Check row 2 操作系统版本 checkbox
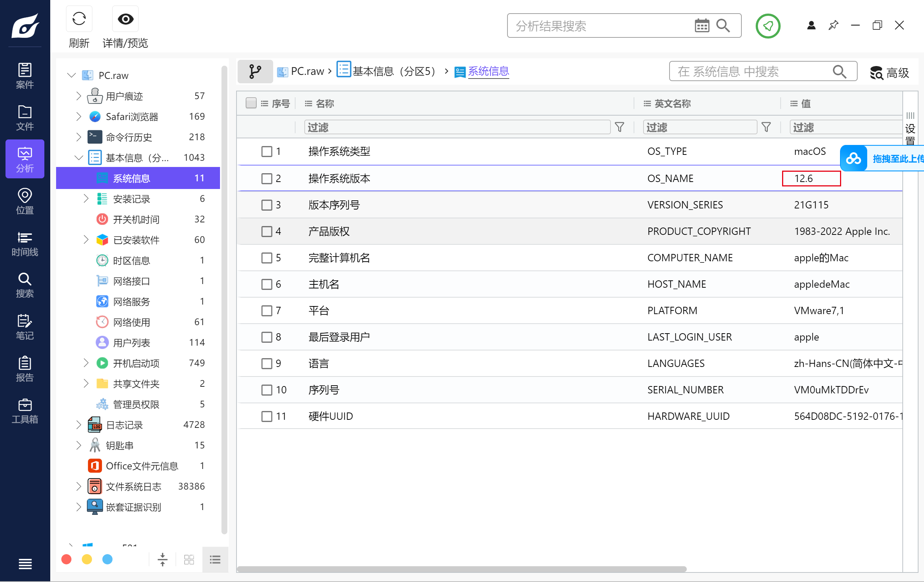The image size is (924, 582). point(267,178)
